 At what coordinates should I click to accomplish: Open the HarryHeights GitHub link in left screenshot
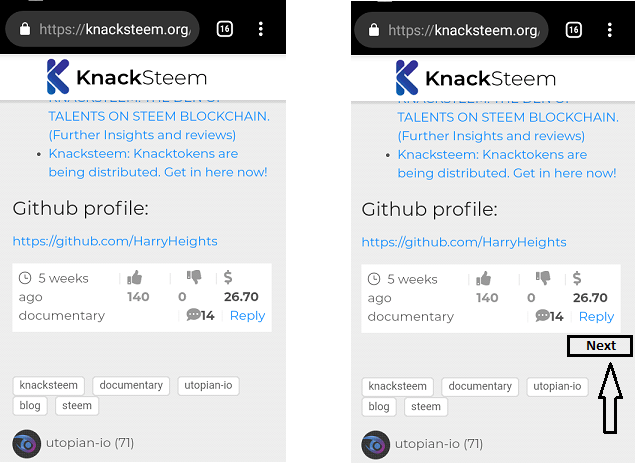pyautogui.click(x=115, y=241)
